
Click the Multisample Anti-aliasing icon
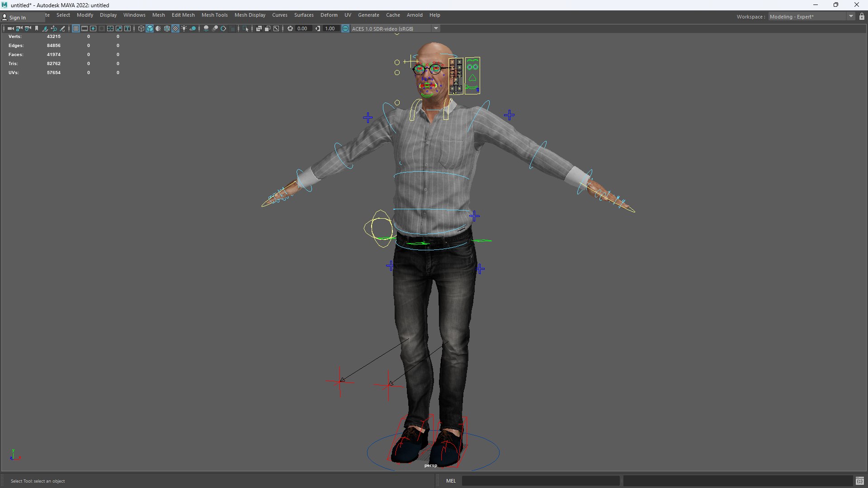(x=223, y=28)
